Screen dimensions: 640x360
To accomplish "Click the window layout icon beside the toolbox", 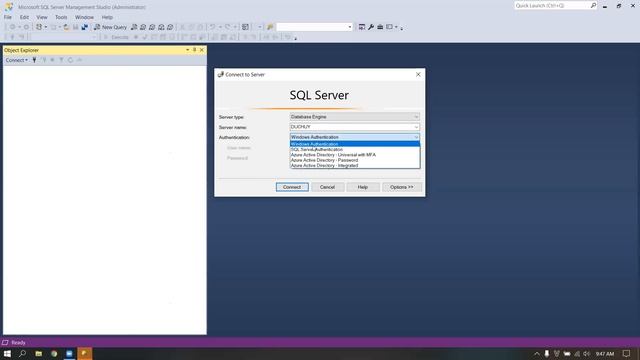I will coord(389,27).
